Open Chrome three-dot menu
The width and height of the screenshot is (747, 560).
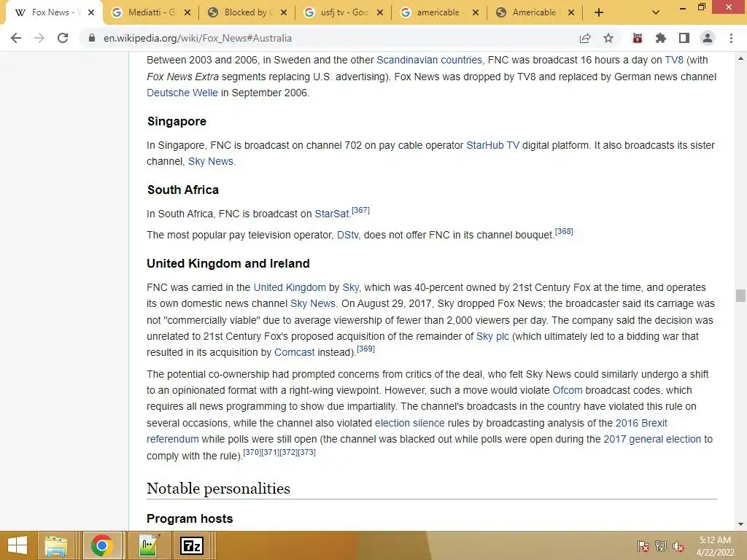(731, 38)
